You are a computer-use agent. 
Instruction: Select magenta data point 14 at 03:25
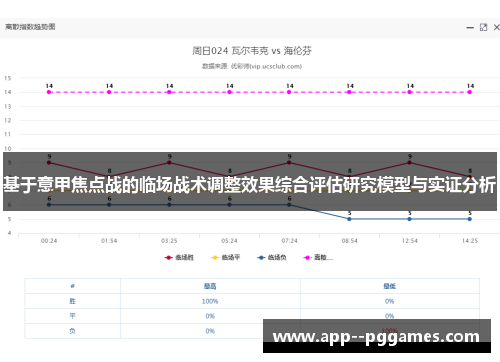tap(169, 92)
